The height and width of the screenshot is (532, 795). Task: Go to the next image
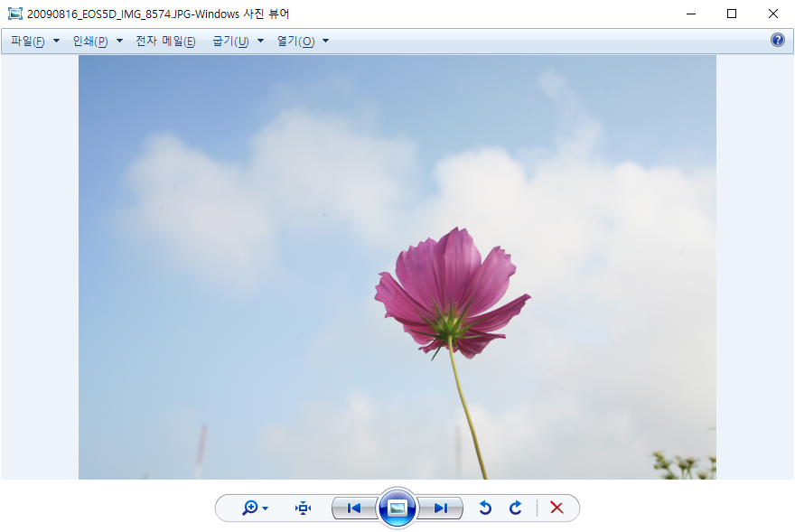point(441,509)
